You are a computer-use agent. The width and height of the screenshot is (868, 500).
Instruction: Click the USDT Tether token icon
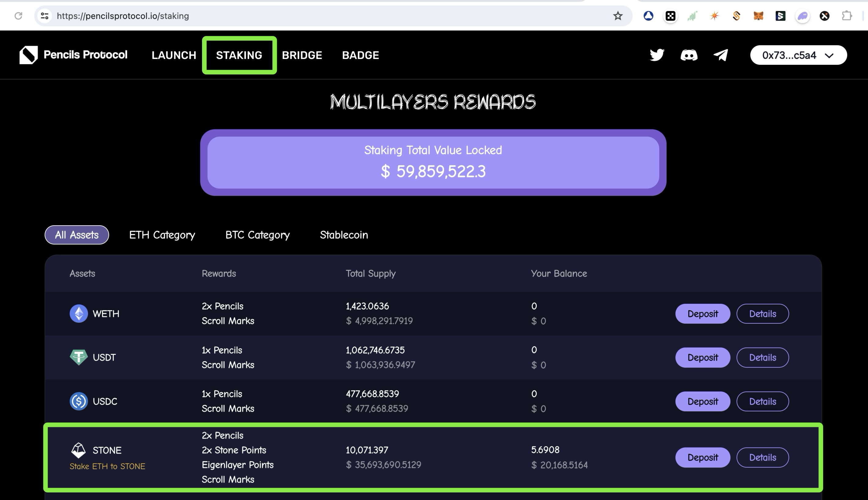(79, 357)
